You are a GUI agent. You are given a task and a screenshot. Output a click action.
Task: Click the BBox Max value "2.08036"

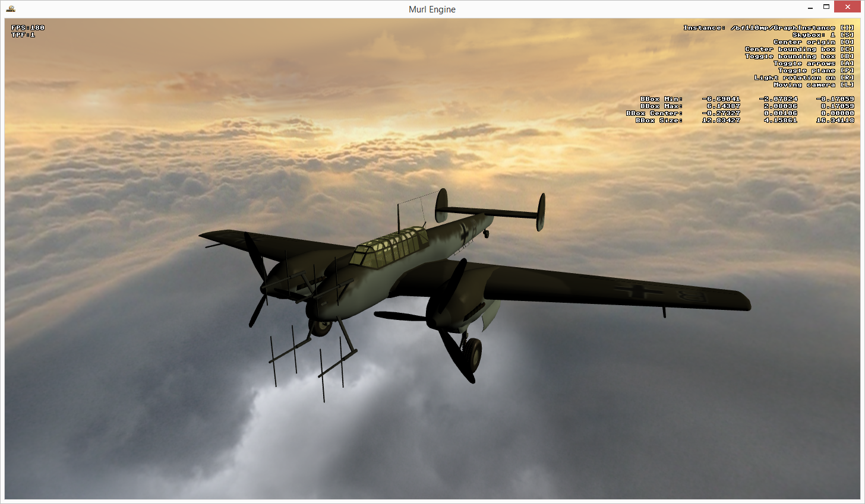(781, 106)
